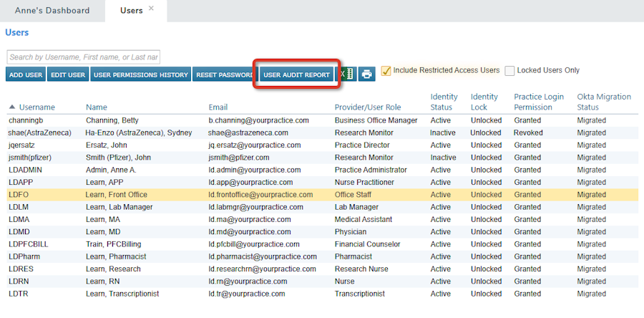Screen dimensions: 644x318
Task: Click the printer icon button
Action: (367, 74)
